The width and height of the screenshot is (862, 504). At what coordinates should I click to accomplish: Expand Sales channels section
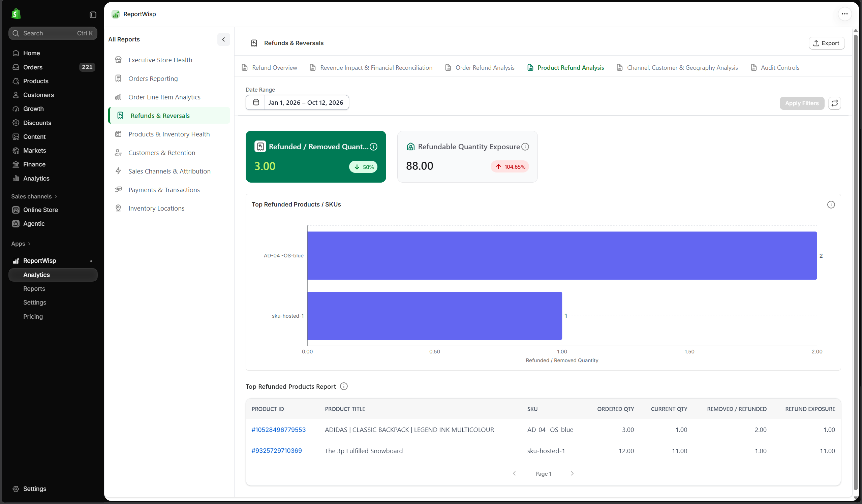tap(34, 196)
